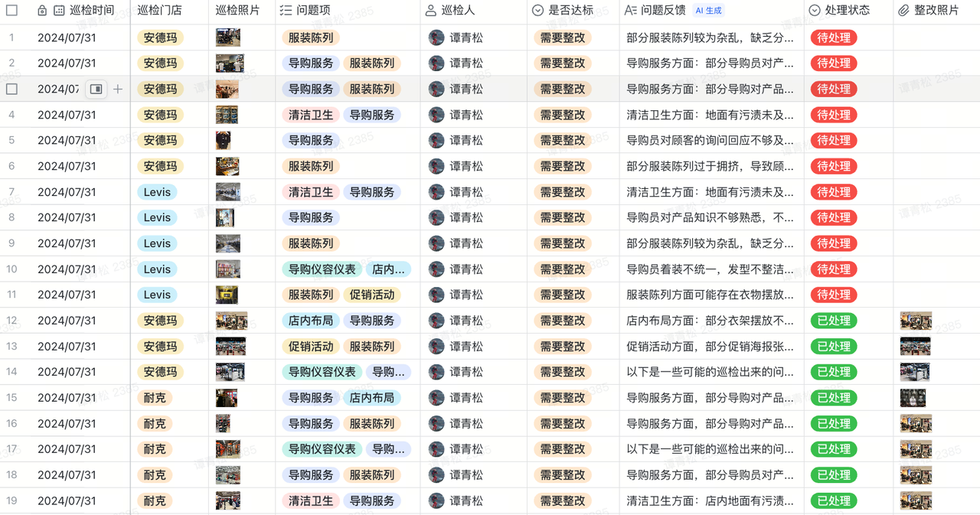Select the 巡检门店 column header
The image size is (980, 515).
pos(159,11)
